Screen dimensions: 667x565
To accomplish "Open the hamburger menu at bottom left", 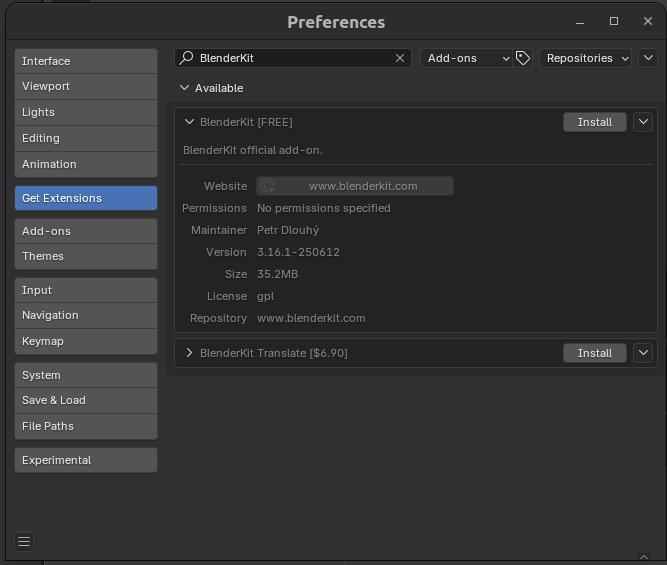I will [24, 542].
